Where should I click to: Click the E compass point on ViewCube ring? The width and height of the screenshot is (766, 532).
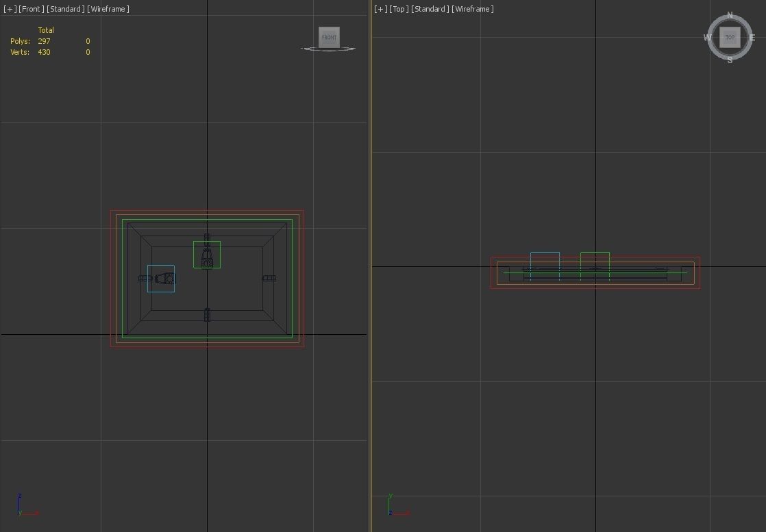point(752,38)
